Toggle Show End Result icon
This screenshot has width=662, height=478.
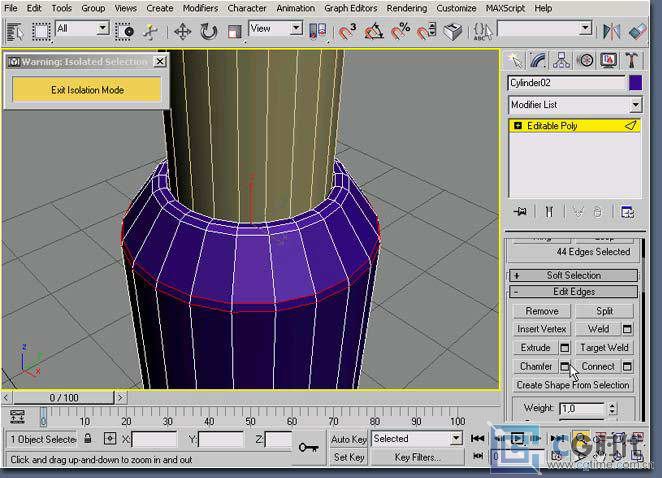(549, 212)
